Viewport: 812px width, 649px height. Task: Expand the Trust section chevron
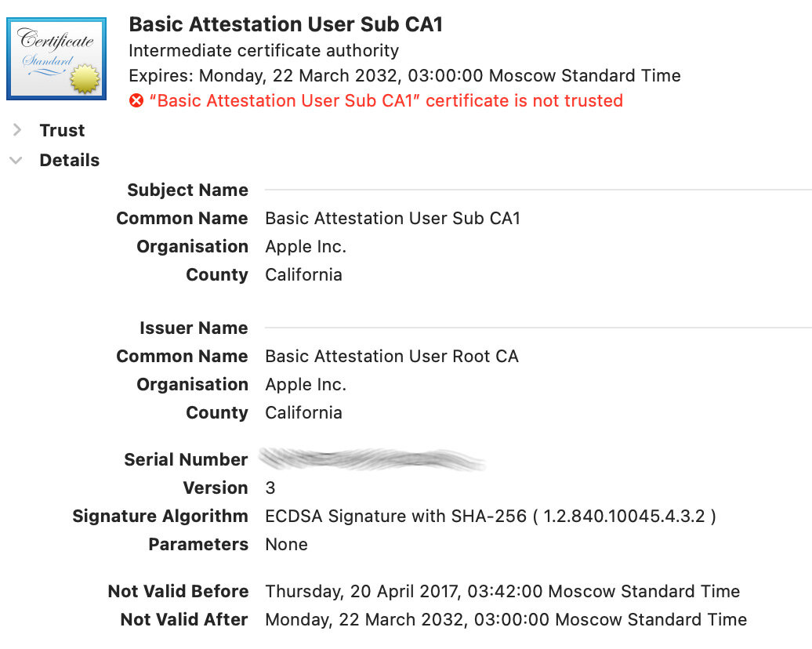pos(16,130)
